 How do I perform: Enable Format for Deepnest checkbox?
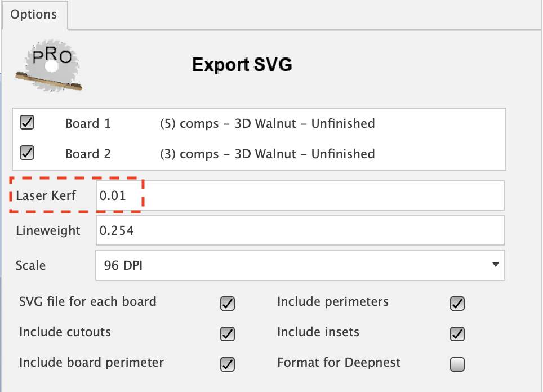(457, 364)
